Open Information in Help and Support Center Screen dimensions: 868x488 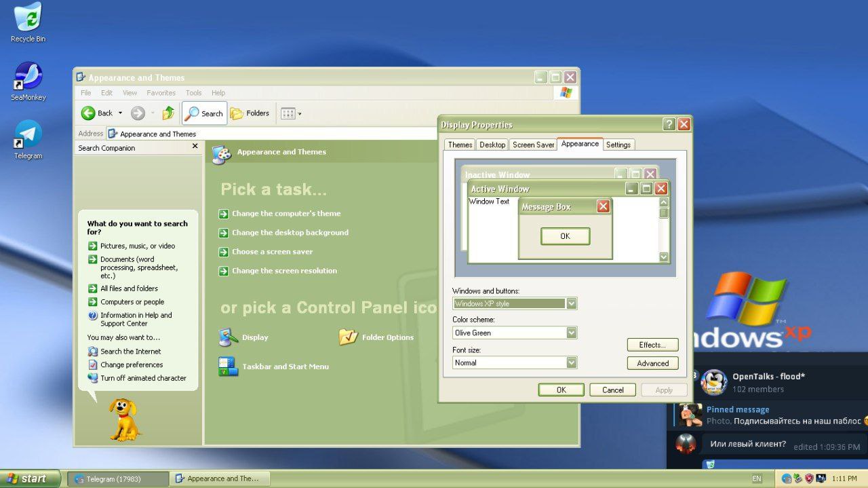[x=130, y=319]
